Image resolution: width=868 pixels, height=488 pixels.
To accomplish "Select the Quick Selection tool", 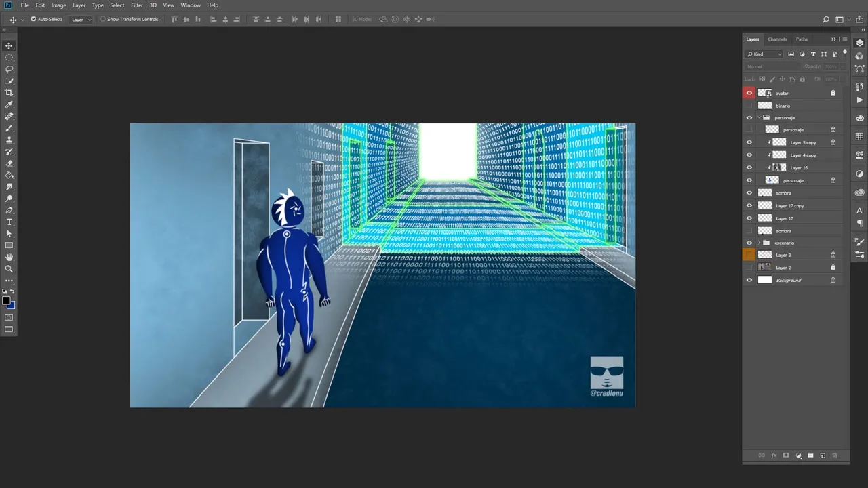I will pos(9,81).
